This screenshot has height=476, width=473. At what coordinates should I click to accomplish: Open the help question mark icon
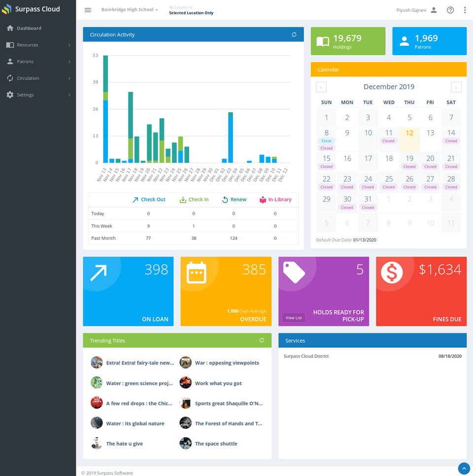[x=450, y=10]
